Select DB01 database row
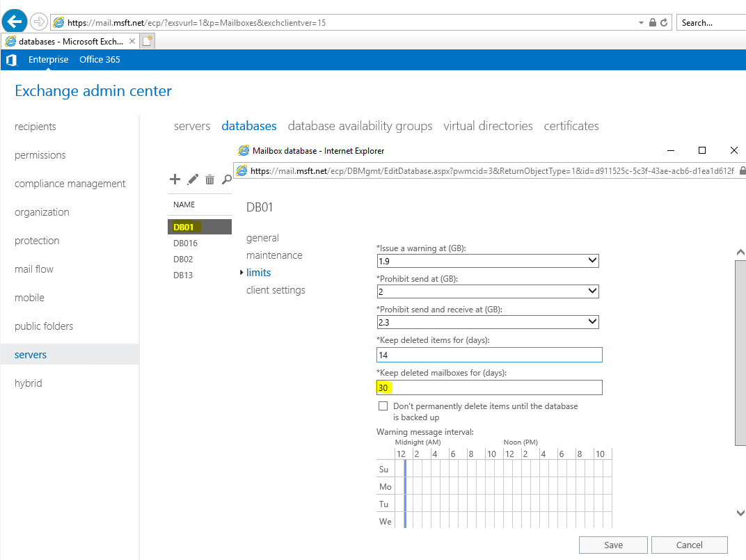 coord(199,227)
